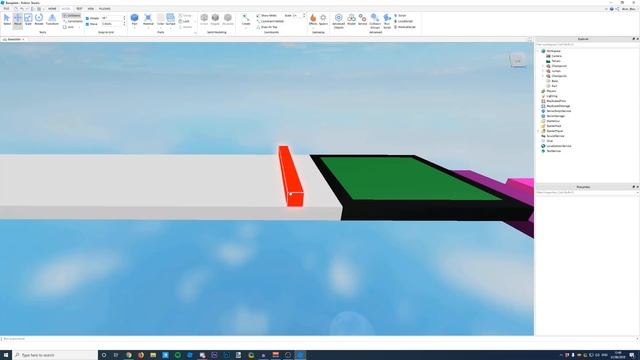This screenshot has width=640, height=360.
Task: Open Chrome from the taskbar
Action: (x=129, y=355)
